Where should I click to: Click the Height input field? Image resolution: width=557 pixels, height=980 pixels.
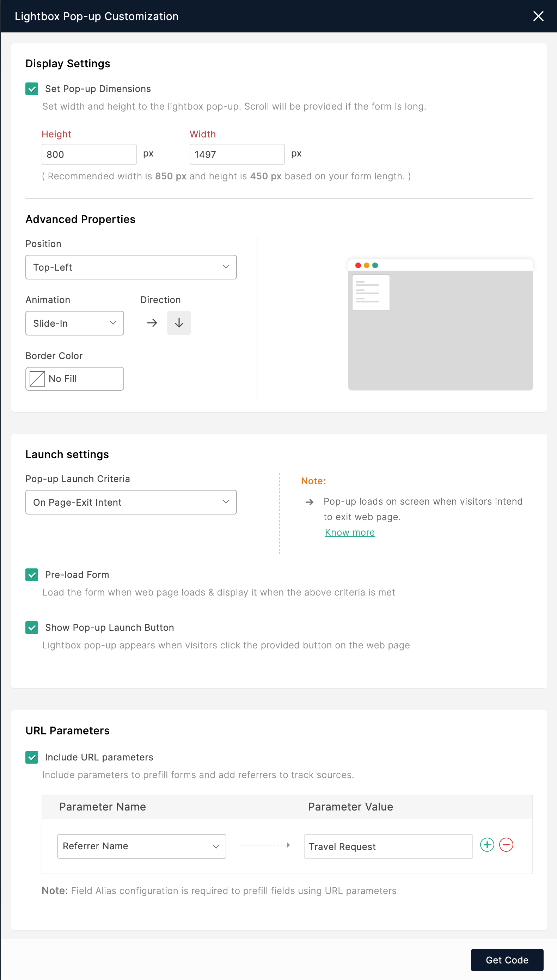point(89,154)
